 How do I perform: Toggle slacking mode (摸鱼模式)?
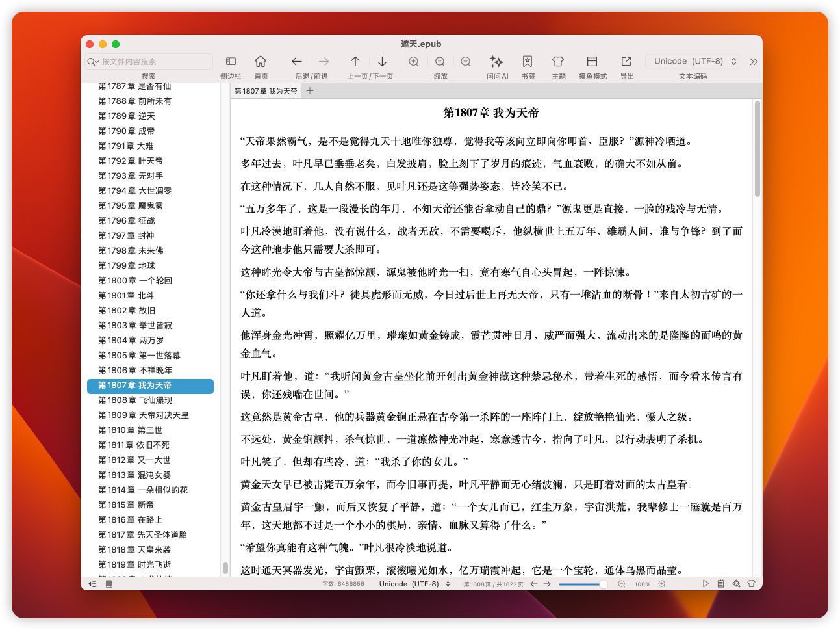pos(592,62)
